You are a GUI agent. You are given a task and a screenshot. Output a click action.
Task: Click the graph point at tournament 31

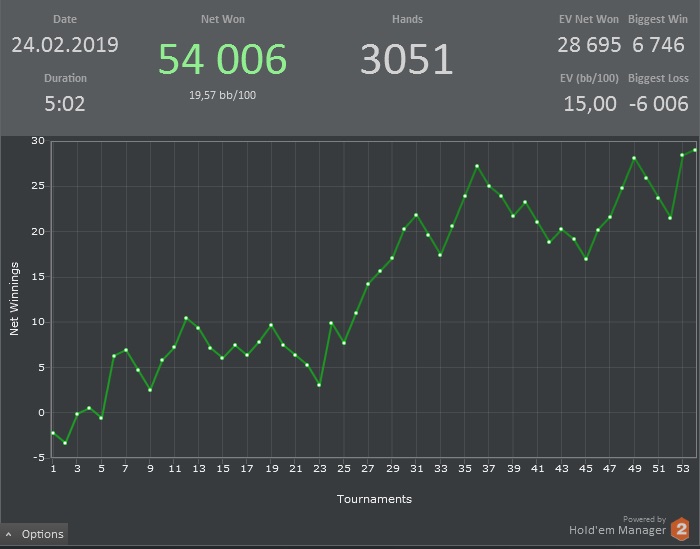pyautogui.click(x=416, y=215)
